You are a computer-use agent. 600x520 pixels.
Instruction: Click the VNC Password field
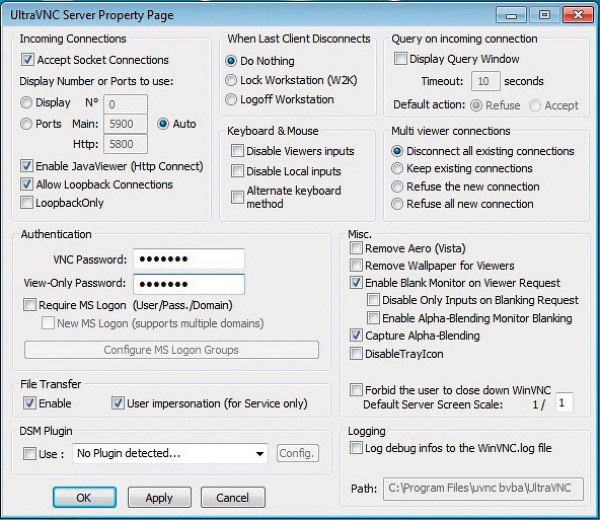click(189, 259)
